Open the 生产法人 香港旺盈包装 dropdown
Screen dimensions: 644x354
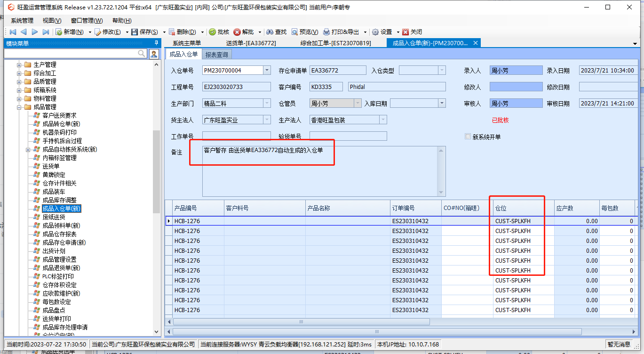(383, 120)
